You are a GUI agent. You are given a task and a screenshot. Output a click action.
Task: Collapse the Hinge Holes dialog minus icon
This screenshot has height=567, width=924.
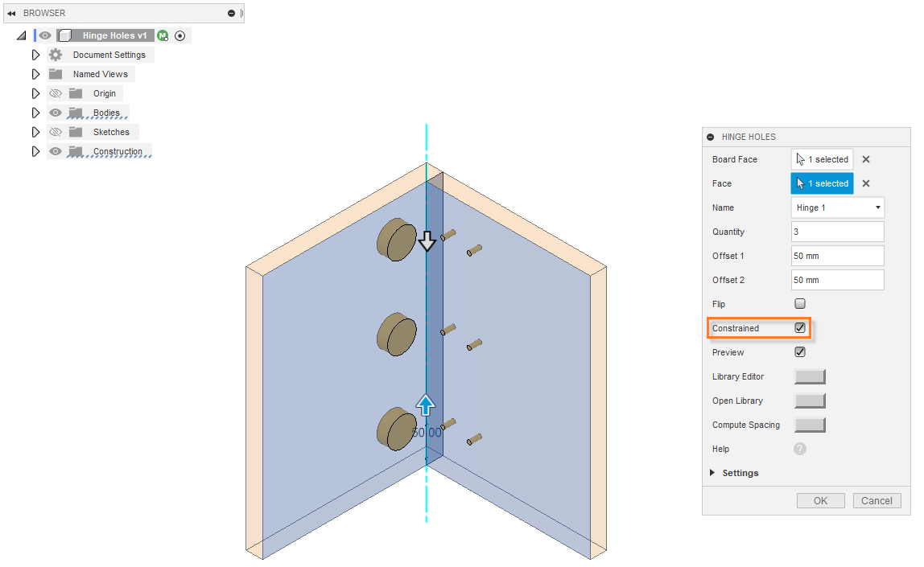711,137
